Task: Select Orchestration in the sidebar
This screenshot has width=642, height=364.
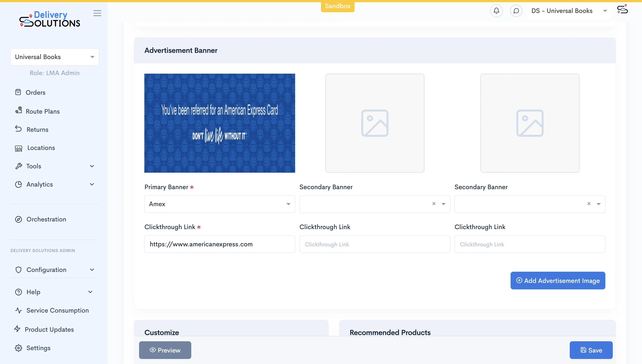Action: pos(46,219)
